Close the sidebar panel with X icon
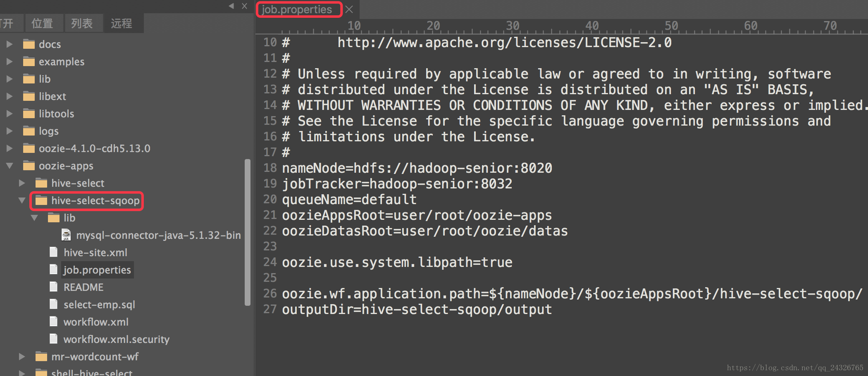Viewport: 868px width, 376px height. (x=244, y=6)
